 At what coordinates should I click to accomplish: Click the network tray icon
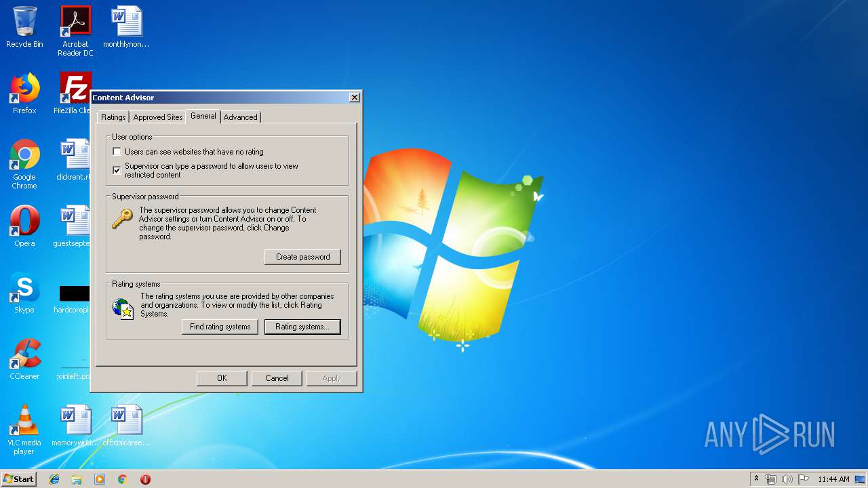(x=771, y=479)
